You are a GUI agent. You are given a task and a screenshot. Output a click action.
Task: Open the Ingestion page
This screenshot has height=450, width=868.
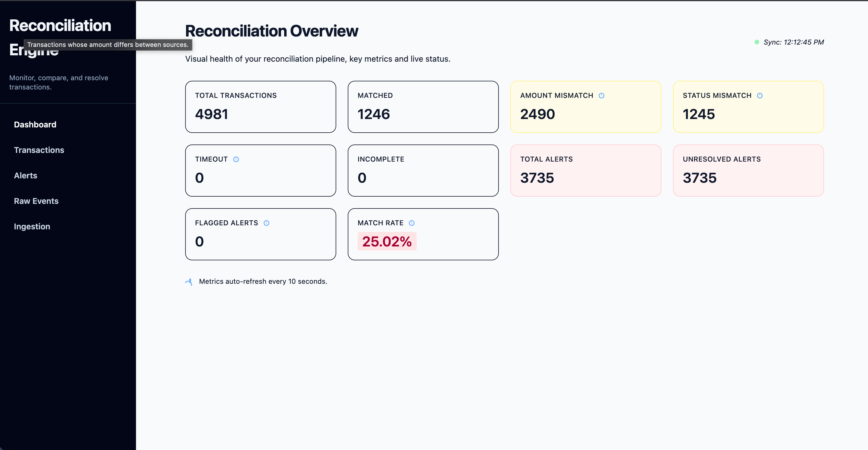(32, 226)
